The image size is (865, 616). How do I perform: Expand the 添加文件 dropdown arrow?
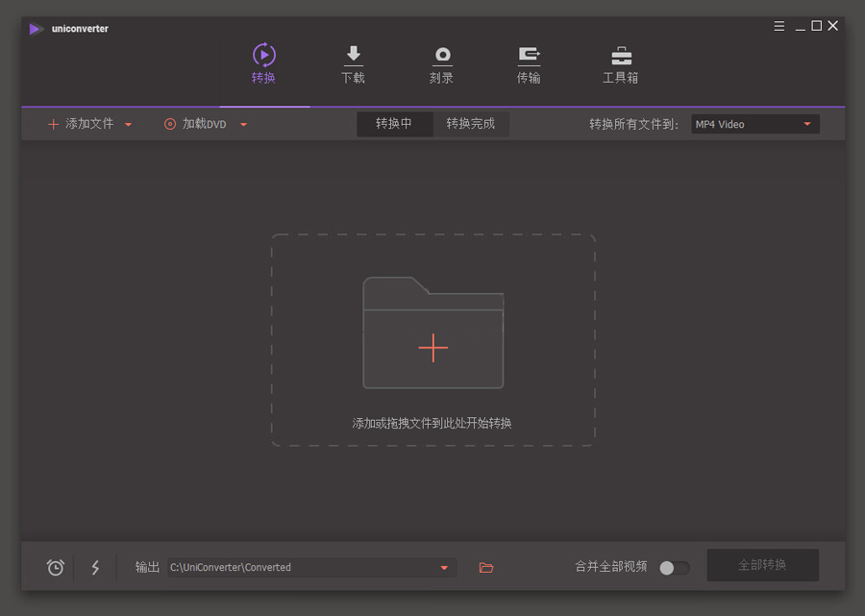129,124
